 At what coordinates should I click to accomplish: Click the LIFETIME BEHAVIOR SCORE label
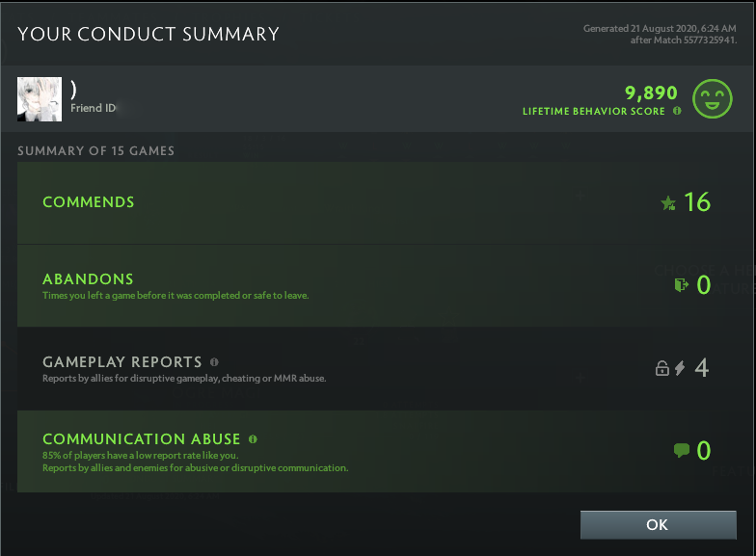(x=594, y=112)
